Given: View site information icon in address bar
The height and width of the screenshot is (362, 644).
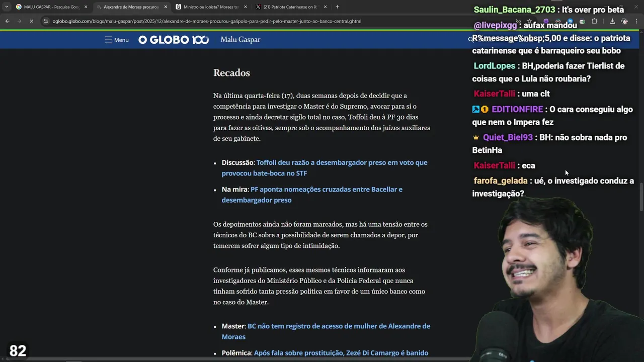Looking at the screenshot, I should [x=46, y=21].
